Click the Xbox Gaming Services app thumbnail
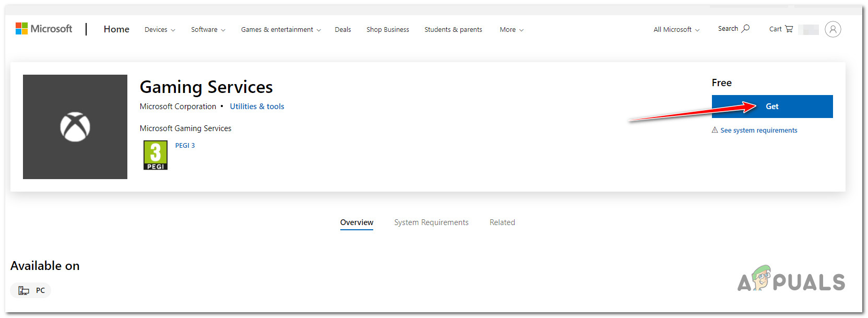The width and height of the screenshot is (868, 318). point(75,127)
